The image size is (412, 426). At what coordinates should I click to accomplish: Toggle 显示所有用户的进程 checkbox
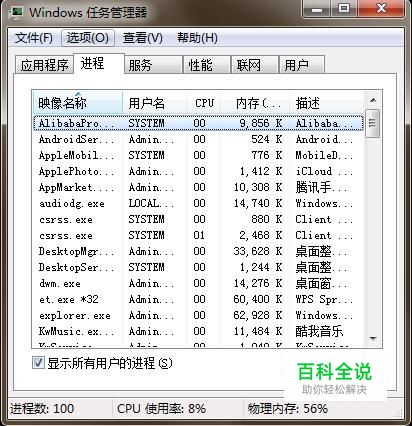38,363
